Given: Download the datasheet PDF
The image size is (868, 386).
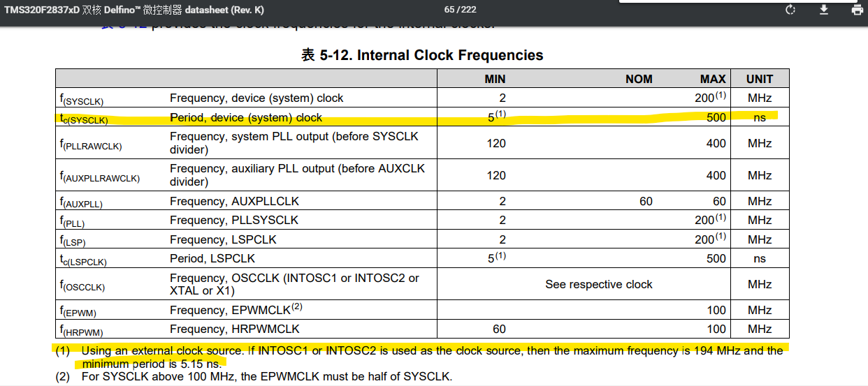Looking at the screenshot, I should [824, 10].
